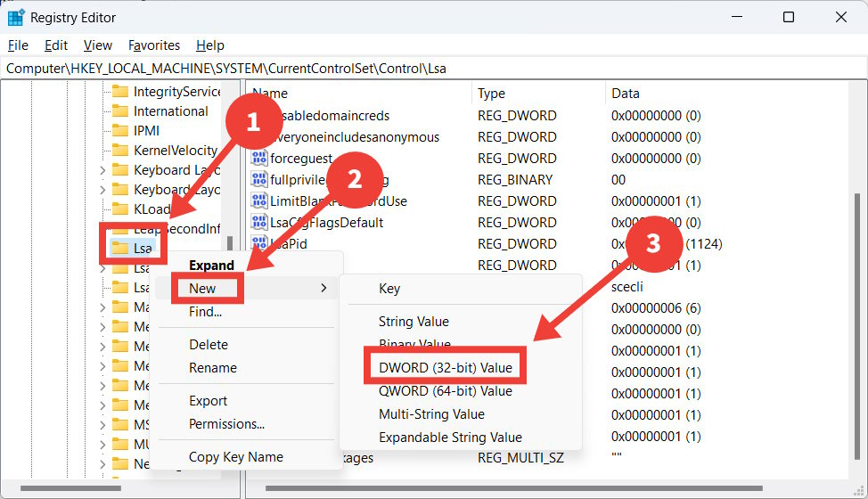The height and width of the screenshot is (499, 868).
Task: Click the values pane vertical scrollbar
Action: [857, 326]
